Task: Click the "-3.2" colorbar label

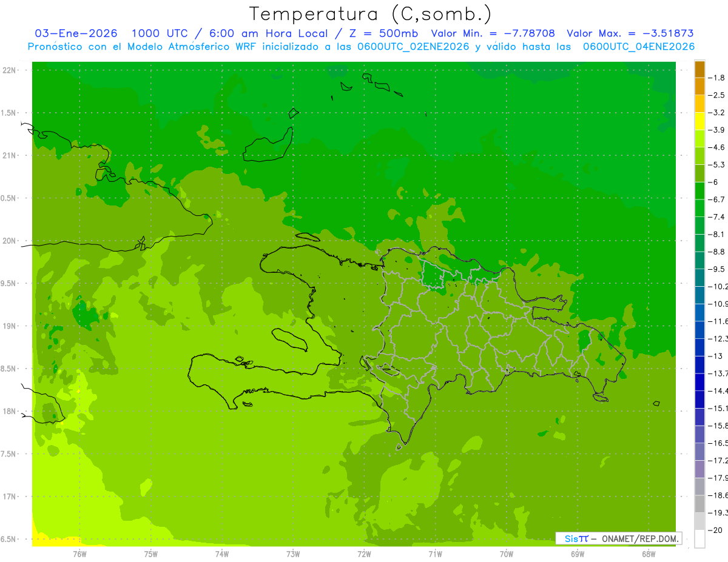Action: click(x=716, y=113)
